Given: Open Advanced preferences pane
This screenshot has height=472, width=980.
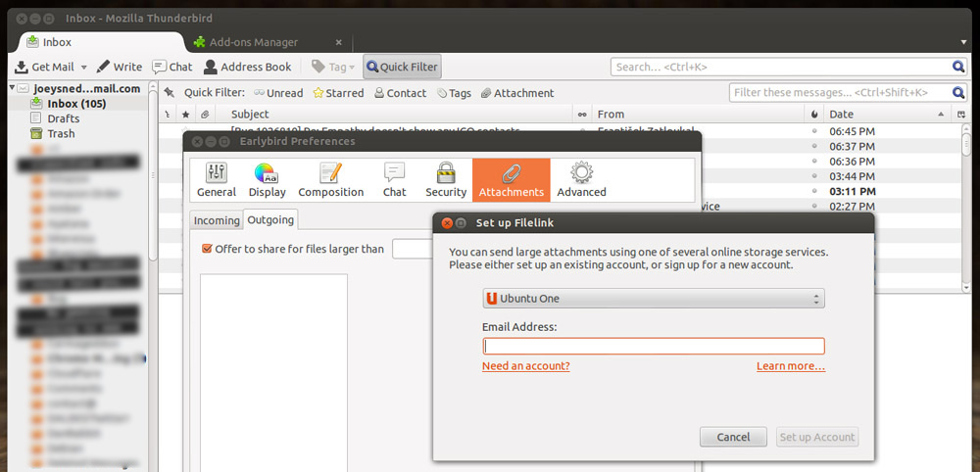Looking at the screenshot, I should [x=581, y=180].
